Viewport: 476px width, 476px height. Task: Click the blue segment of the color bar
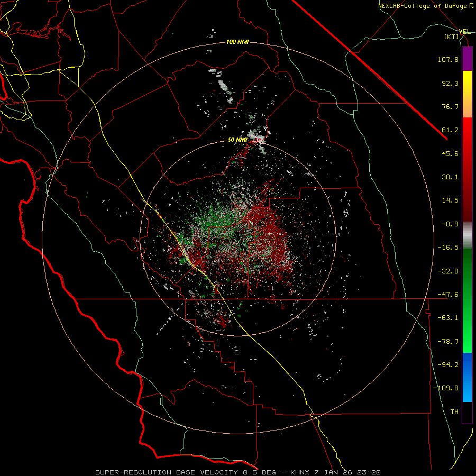pos(467,377)
